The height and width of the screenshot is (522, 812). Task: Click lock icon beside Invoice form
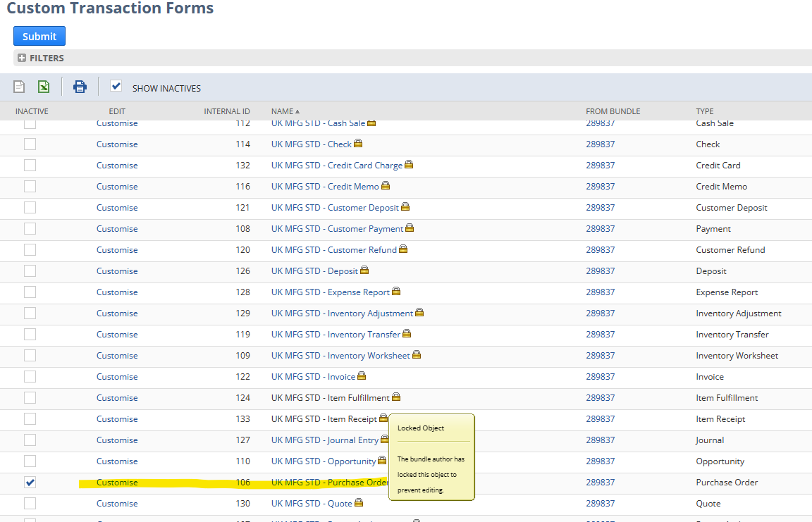click(x=362, y=376)
